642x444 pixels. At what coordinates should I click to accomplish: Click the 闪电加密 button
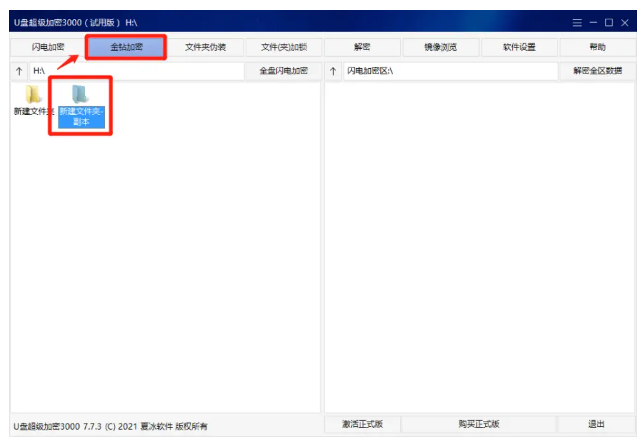tap(47, 47)
